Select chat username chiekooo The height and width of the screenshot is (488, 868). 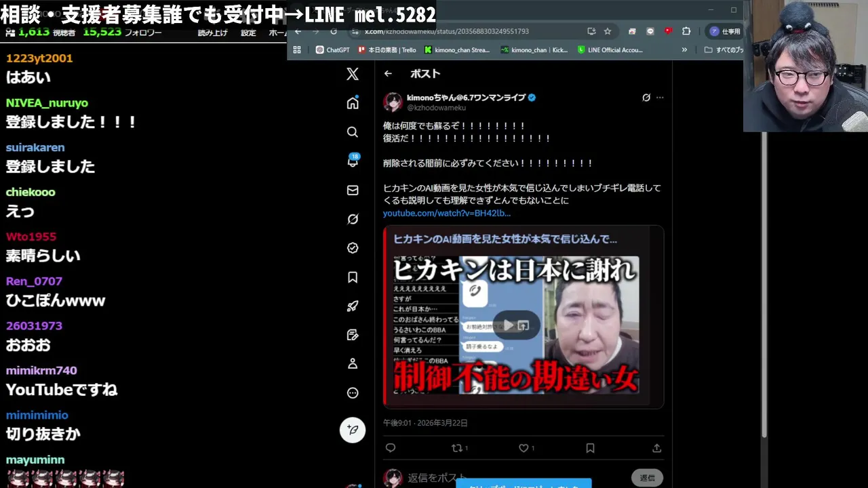pyautogui.click(x=31, y=192)
